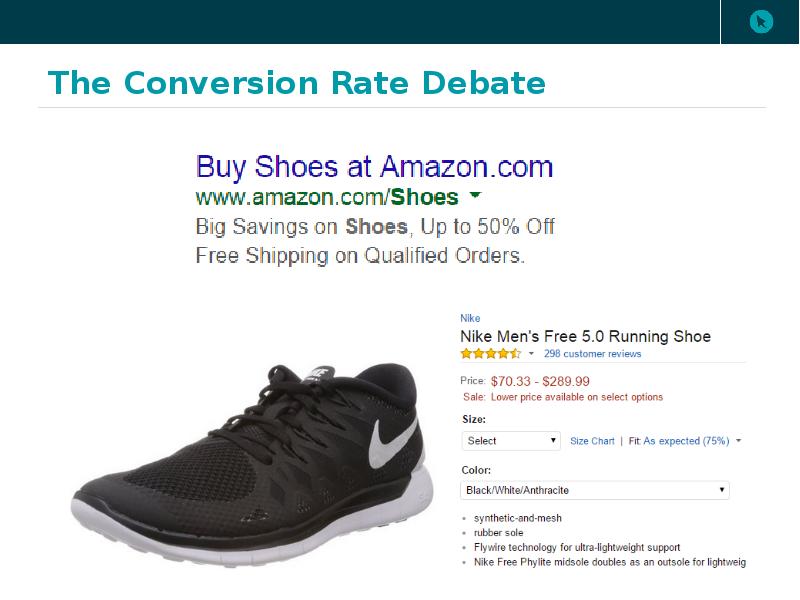Click the Flywire technology bullet point
The height and width of the screenshot is (600, 800).
click(x=577, y=548)
